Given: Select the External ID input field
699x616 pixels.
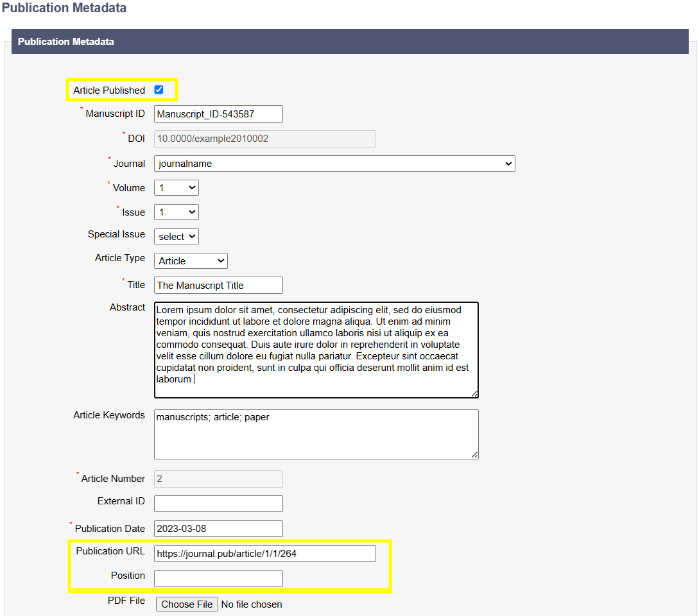Looking at the screenshot, I should (x=218, y=504).
